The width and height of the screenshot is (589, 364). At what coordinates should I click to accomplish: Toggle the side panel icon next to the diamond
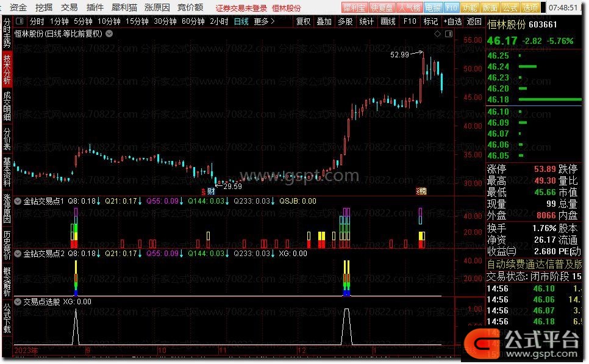[x=449, y=34]
